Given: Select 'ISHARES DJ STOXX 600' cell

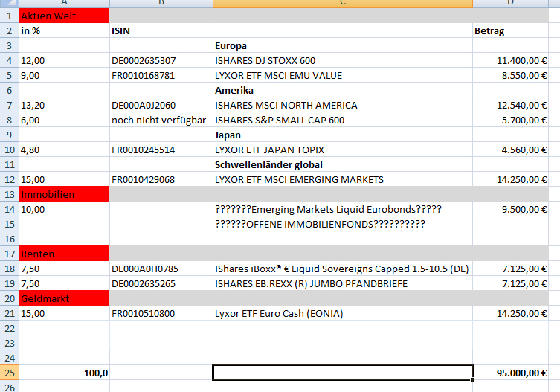Looking at the screenshot, I should click(x=343, y=60).
